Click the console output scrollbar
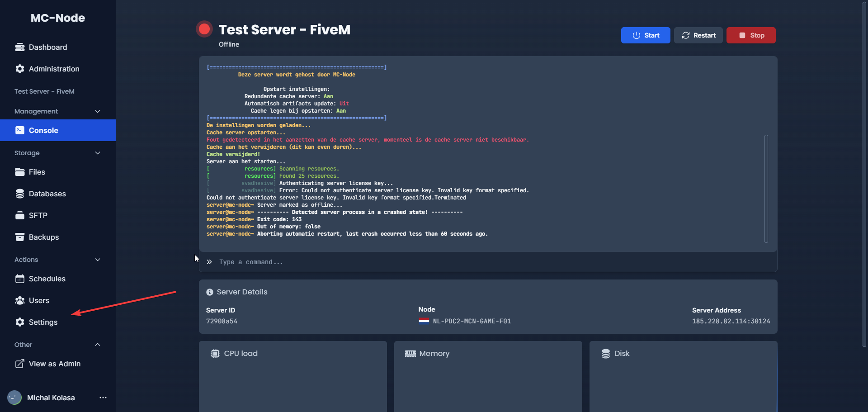 click(x=766, y=189)
